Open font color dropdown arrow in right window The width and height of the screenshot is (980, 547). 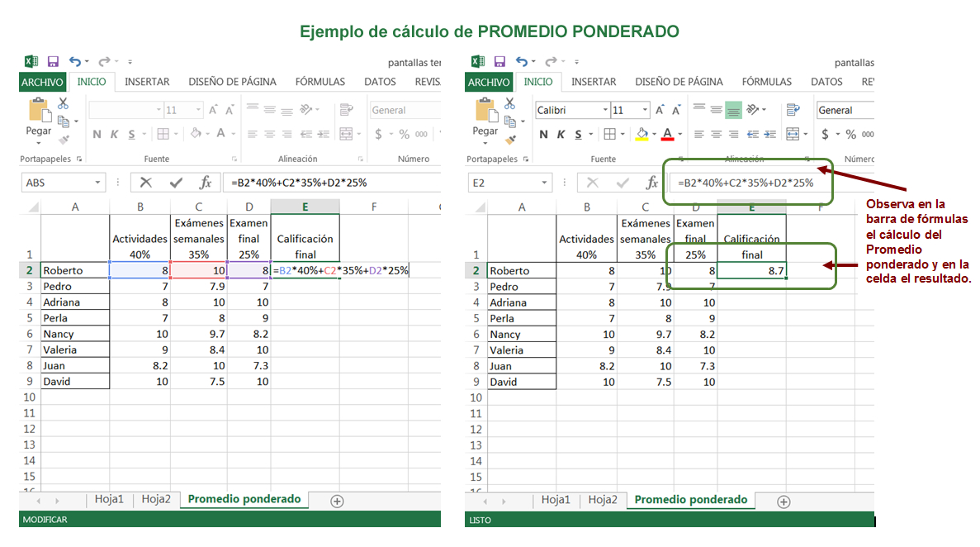tap(680, 134)
